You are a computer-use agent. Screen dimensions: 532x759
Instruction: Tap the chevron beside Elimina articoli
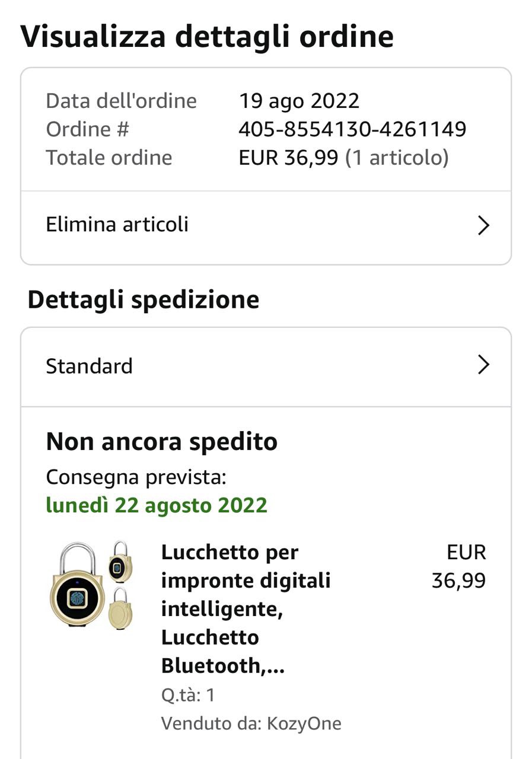pos(484,225)
